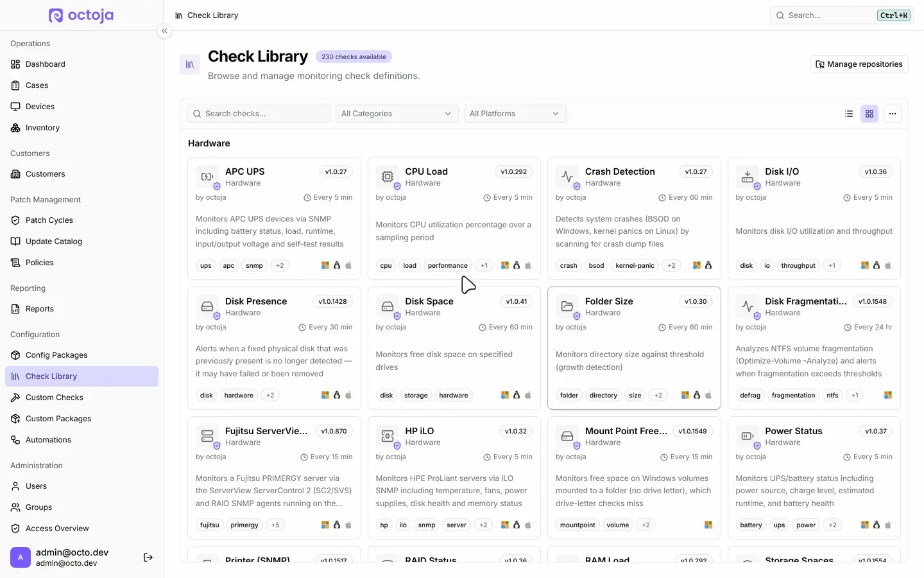Click the Disk I/O download-drive icon

point(748,177)
